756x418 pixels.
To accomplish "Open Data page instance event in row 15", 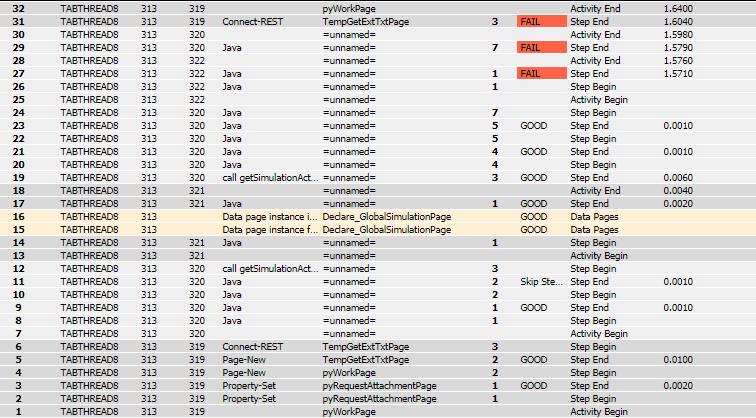I will click(x=270, y=230).
